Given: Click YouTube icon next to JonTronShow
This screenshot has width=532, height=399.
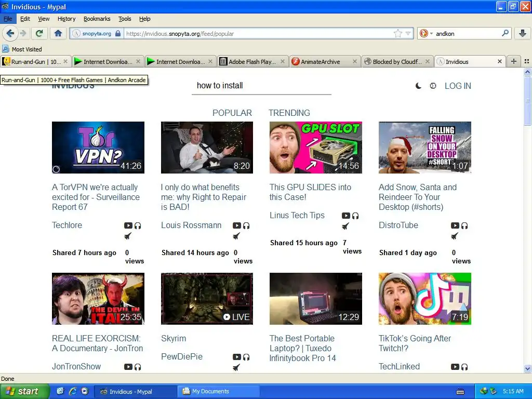Looking at the screenshot, I should coord(128,367).
